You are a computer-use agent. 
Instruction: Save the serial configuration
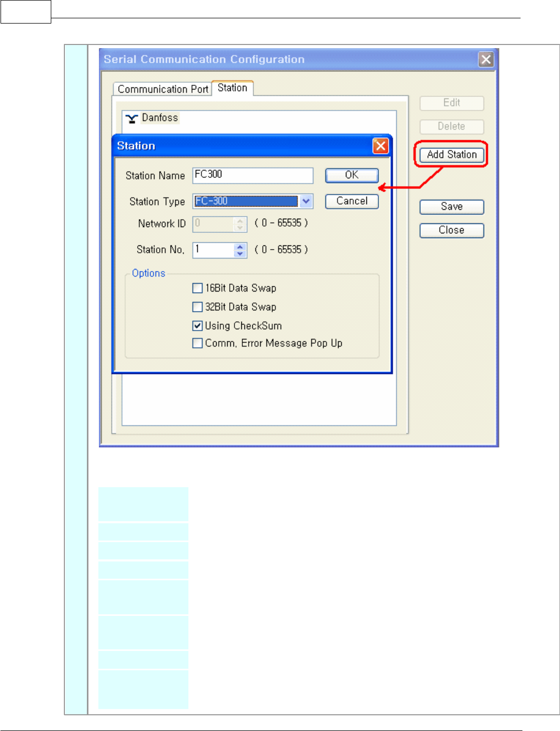[x=452, y=207]
